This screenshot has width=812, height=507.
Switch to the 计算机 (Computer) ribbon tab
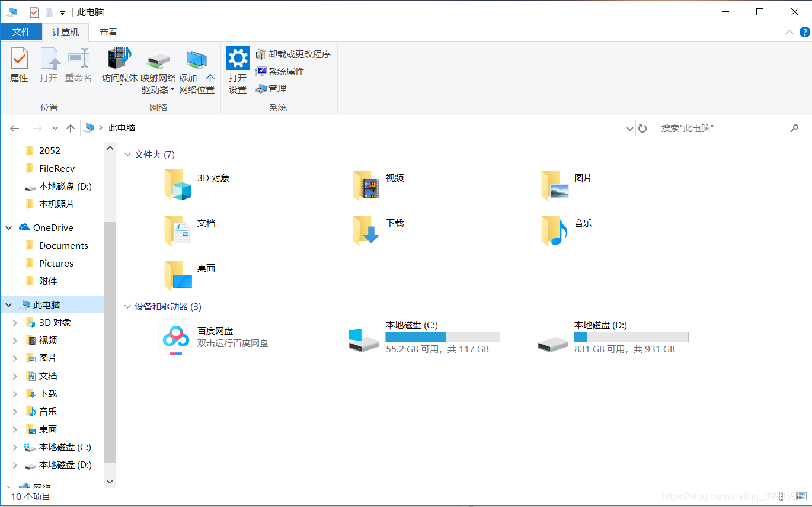pos(65,33)
